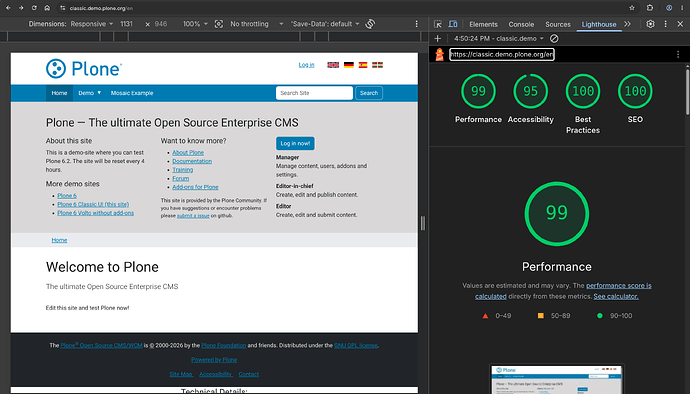
Task: Start a new Lighthouse report with plus icon
Action: point(437,39)
